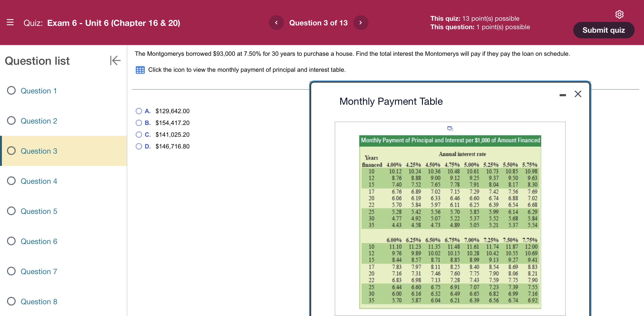644x316 pixels.
Task: Jump to Question 8 in list
Action: [x=39, y=301]
